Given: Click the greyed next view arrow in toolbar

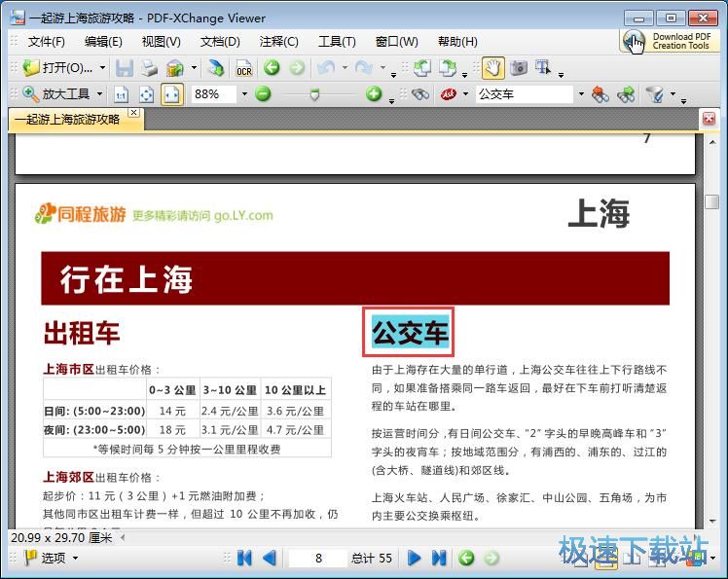Looking at the screenshot, I should [297, 68].
